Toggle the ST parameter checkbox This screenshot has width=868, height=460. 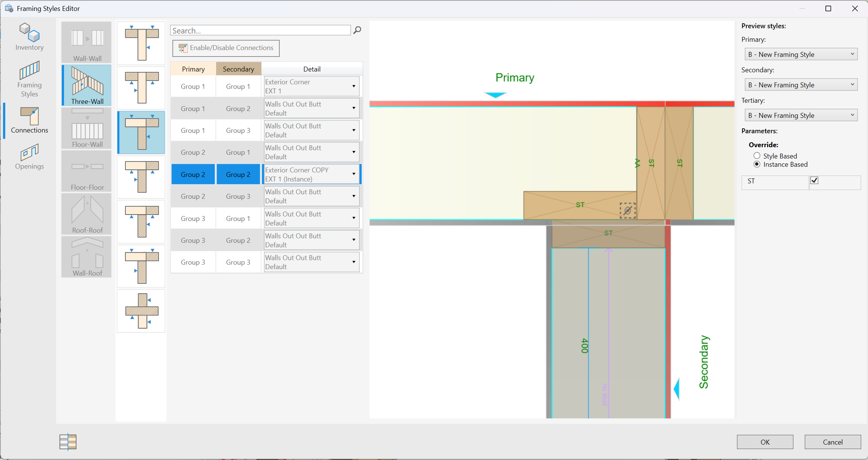(x=815, y=181)
